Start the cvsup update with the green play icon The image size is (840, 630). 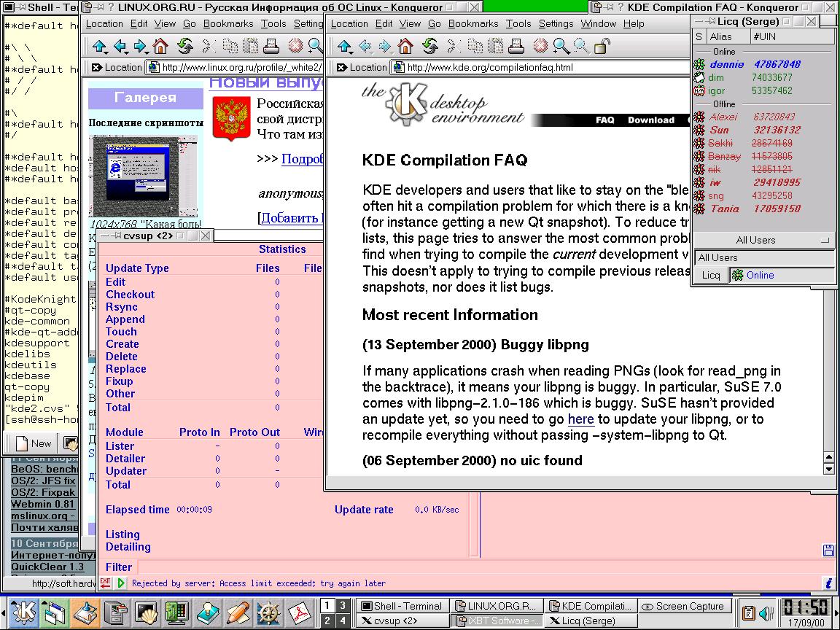click(121, 583)
